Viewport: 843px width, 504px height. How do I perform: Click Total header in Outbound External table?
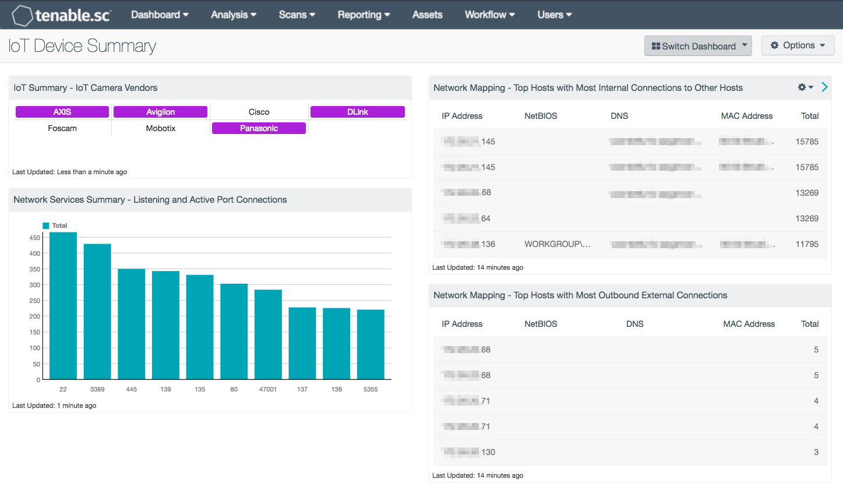[810, 324]
